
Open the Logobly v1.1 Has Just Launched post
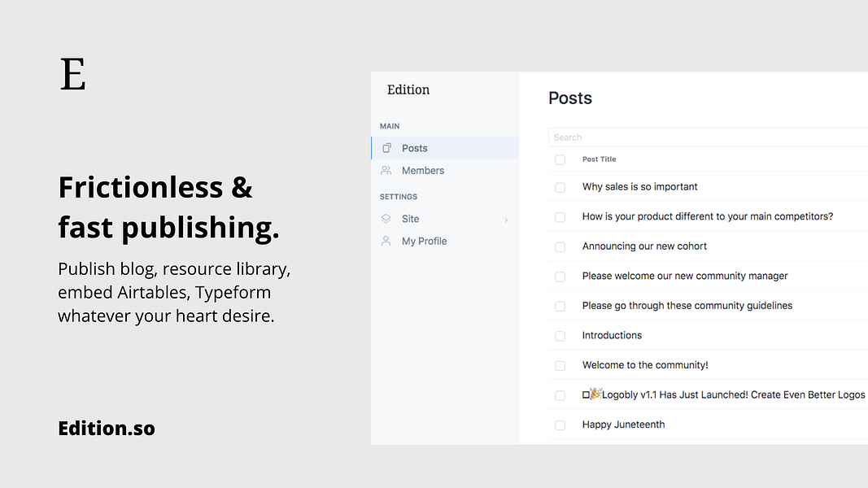pos(732,395)
